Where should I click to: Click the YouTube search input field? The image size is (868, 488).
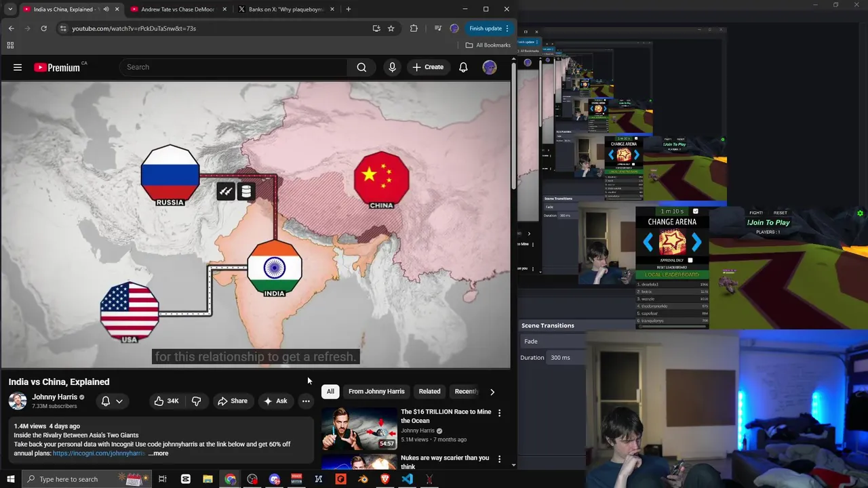click(234, 67)
